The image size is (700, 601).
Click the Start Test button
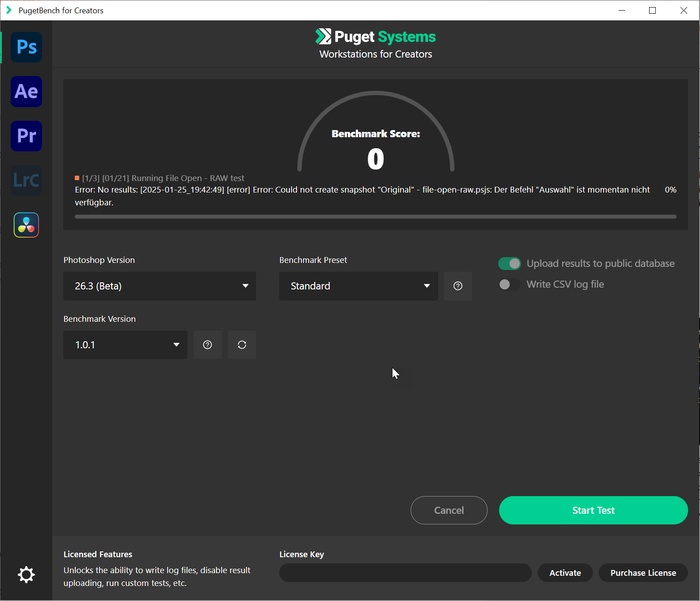coord(593,510)
